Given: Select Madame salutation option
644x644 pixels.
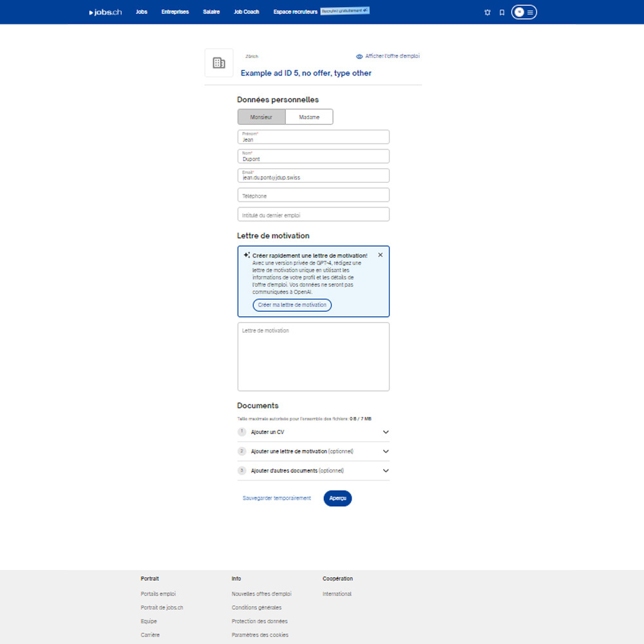Looking at the screenshot, I should 309,117.
